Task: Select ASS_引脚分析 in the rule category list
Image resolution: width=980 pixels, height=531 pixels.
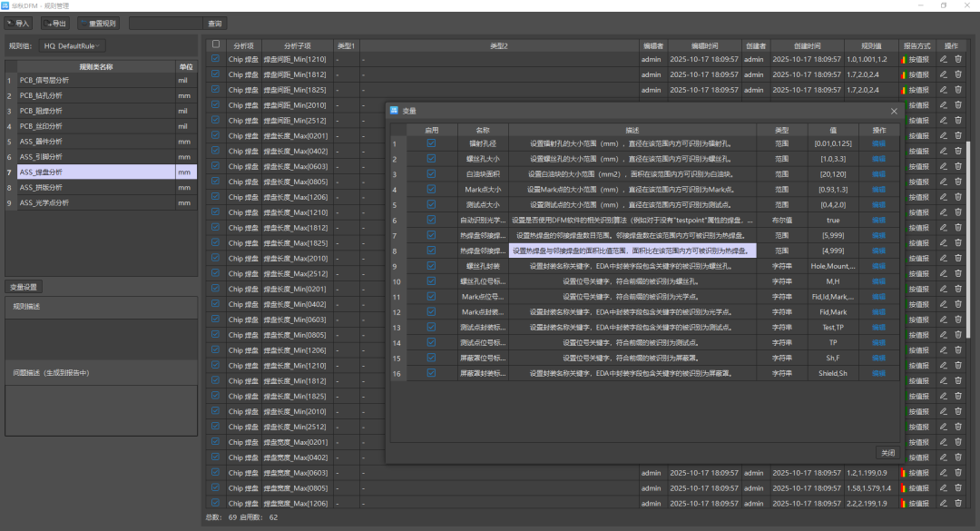Action: [x=96, y=157]
